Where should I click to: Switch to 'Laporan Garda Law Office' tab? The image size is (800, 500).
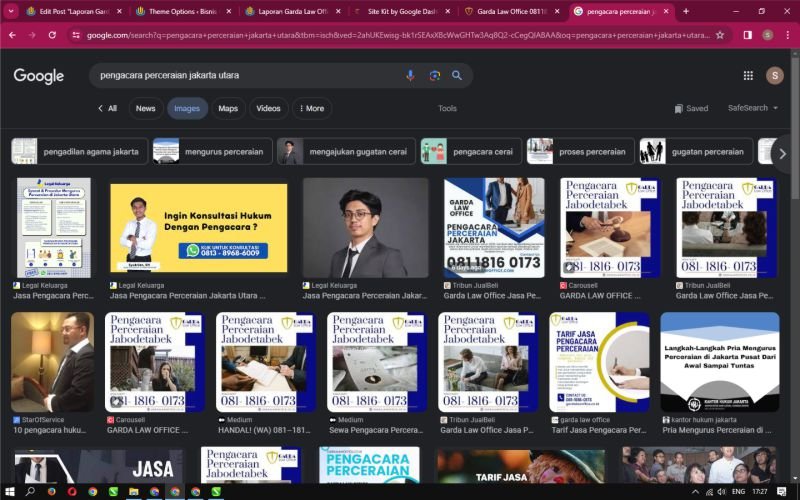(293, 11)
